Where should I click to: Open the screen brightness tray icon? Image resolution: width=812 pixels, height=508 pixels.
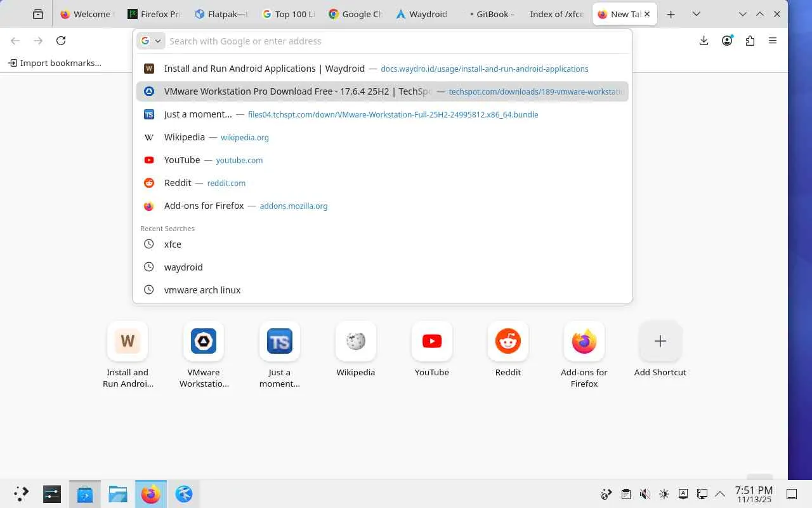coord(664,494)
